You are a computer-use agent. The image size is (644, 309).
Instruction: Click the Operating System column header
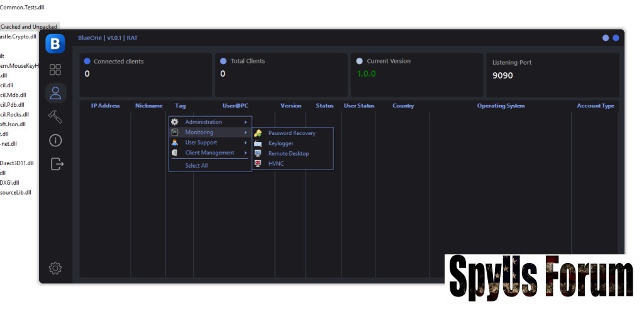[x=500, y=106]
